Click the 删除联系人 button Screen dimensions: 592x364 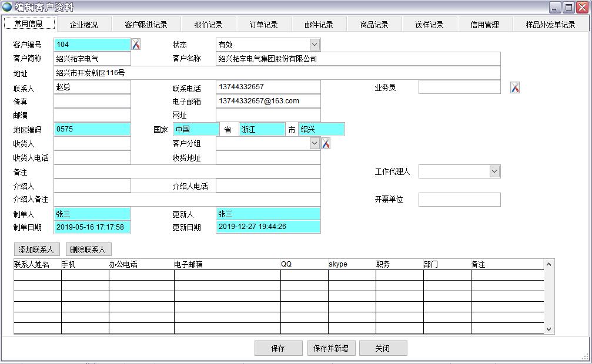(x=88, y=250)
